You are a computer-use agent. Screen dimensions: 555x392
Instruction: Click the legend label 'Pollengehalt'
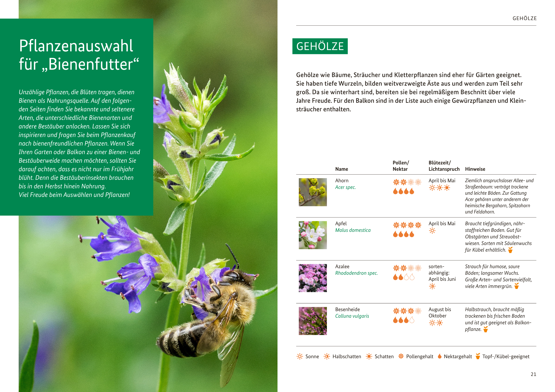tap(420, 356)
